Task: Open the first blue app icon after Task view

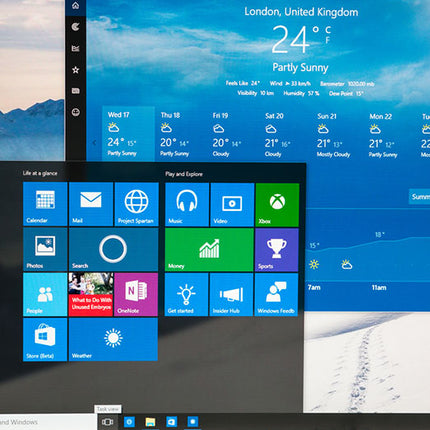Action: coord(129,422)
